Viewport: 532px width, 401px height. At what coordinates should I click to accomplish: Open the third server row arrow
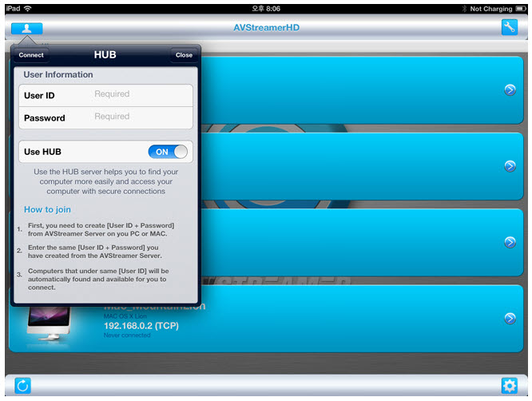[x=510, y=242]
